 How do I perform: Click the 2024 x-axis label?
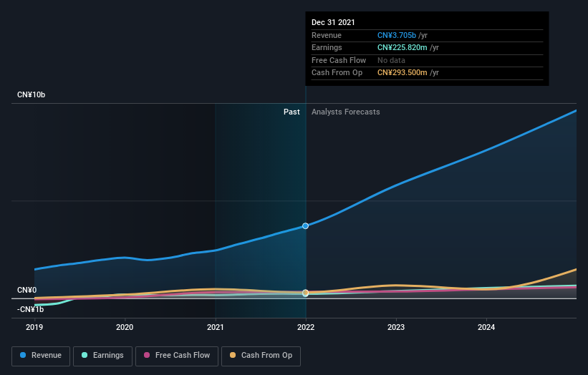pos(486,327)
